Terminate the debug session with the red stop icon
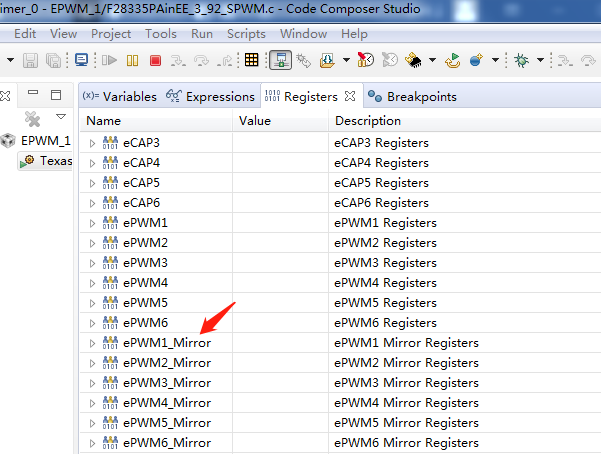 (155, 61)
